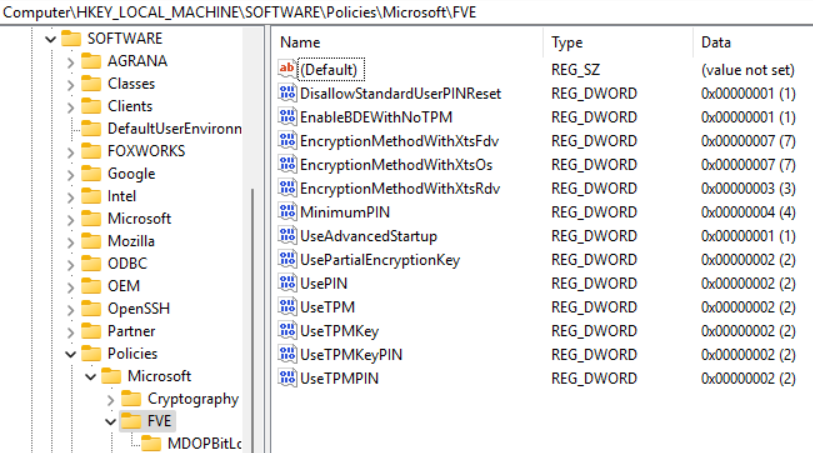
Task: Click the EnableBDEWithNoTPM value icon
Action: [x=287, y=117]
